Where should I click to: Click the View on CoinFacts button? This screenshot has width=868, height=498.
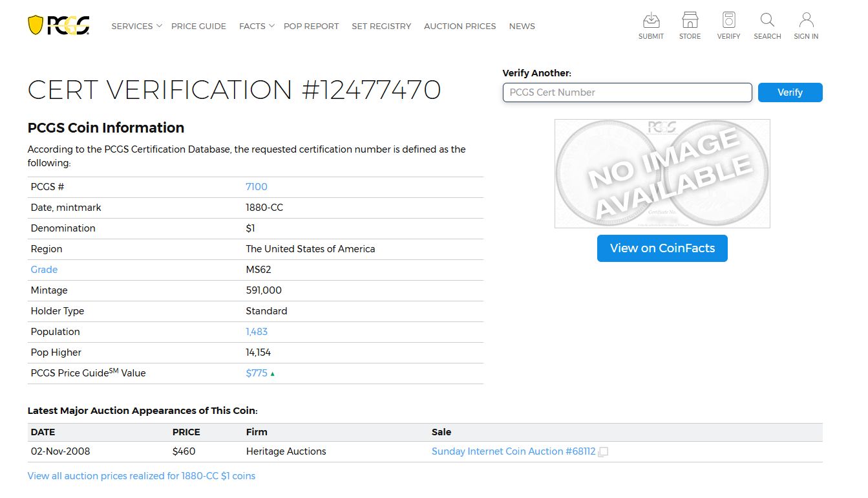coord(662,248)
